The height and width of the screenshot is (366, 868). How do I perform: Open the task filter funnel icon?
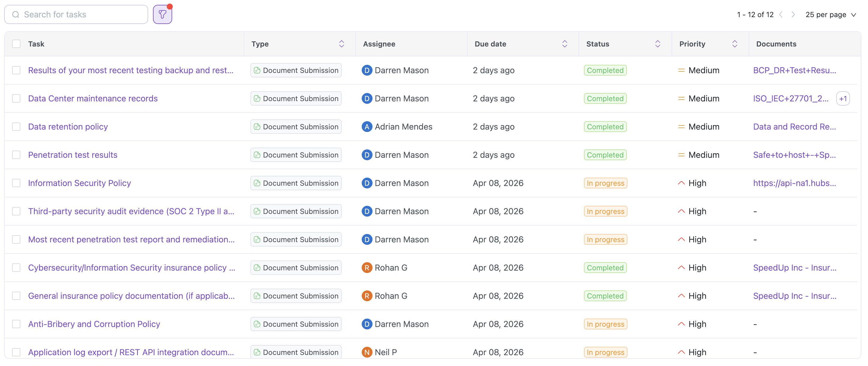[163, 14]
